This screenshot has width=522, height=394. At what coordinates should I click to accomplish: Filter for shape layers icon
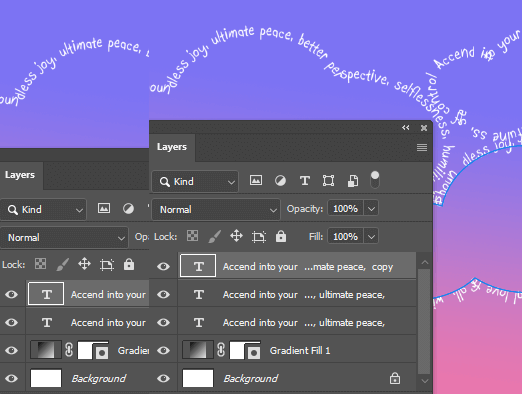[x=328, y=181]
